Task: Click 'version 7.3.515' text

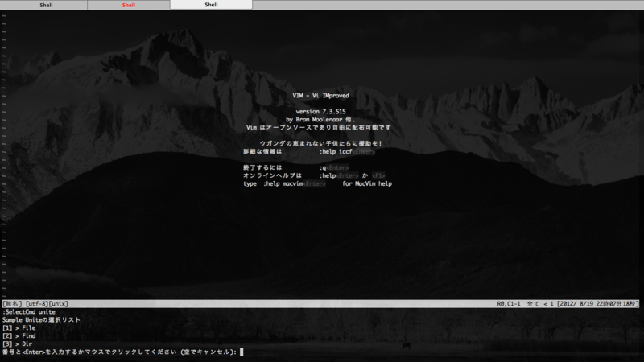Action: (x=320, y=111)
